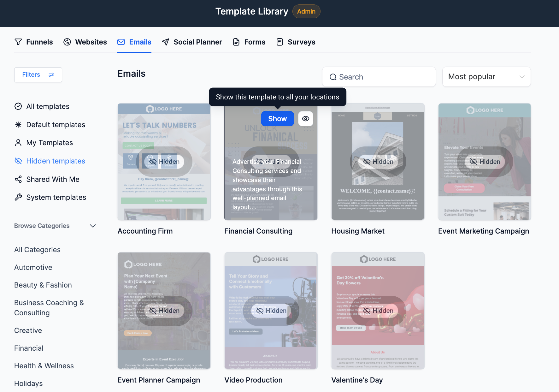Open Shared With Me in sidebar

point(47,179)
